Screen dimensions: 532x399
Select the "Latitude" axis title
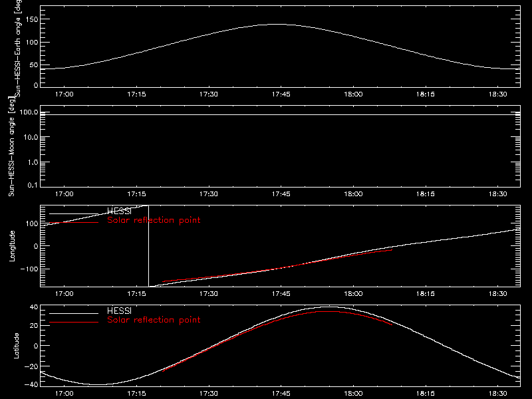pos(16,346)
